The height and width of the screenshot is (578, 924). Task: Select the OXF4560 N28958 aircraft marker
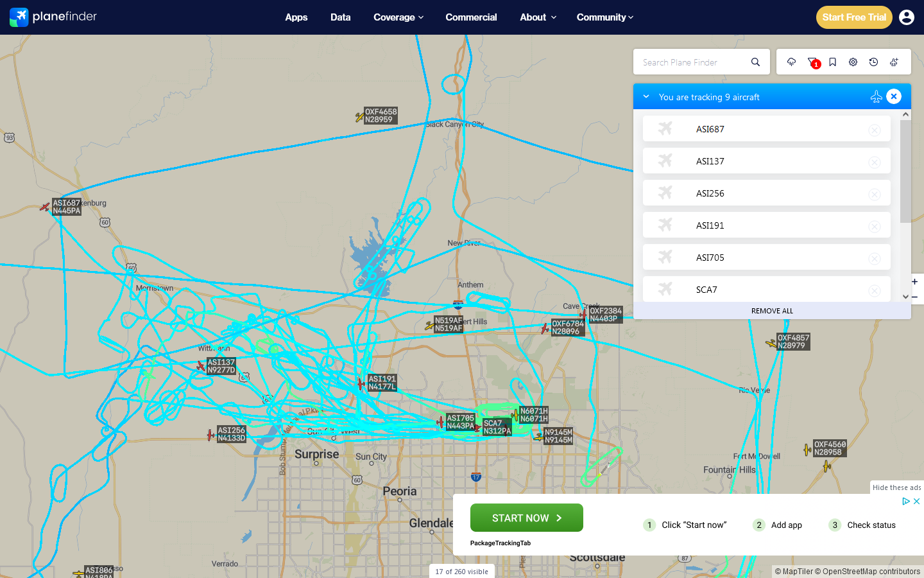coord(807,450)
